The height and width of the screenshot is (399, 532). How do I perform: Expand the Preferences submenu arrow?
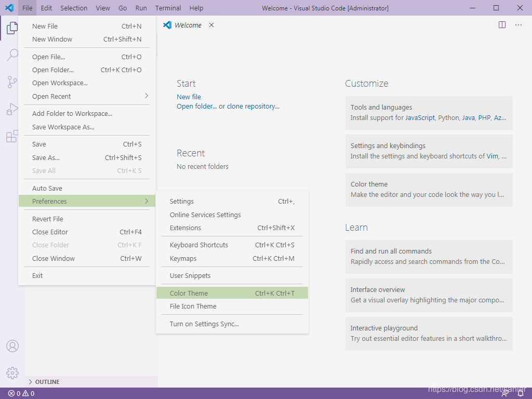(x=147, y=201)
